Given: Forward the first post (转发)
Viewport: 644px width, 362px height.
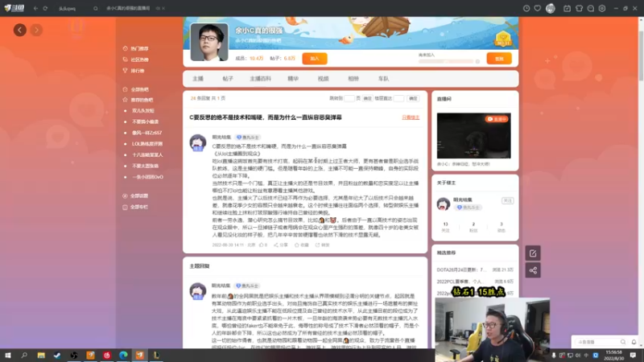Looking at the screenshot, I should 323,245.
